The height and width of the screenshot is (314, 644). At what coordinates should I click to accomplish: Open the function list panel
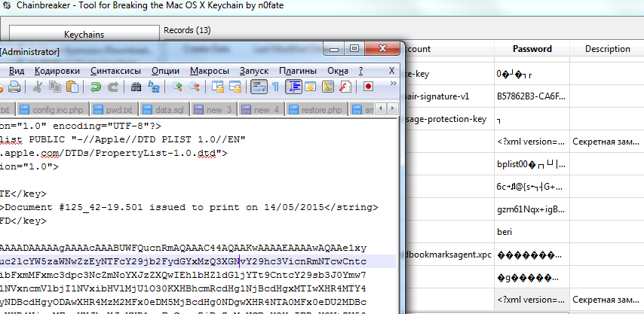click(x=345, y=87)
